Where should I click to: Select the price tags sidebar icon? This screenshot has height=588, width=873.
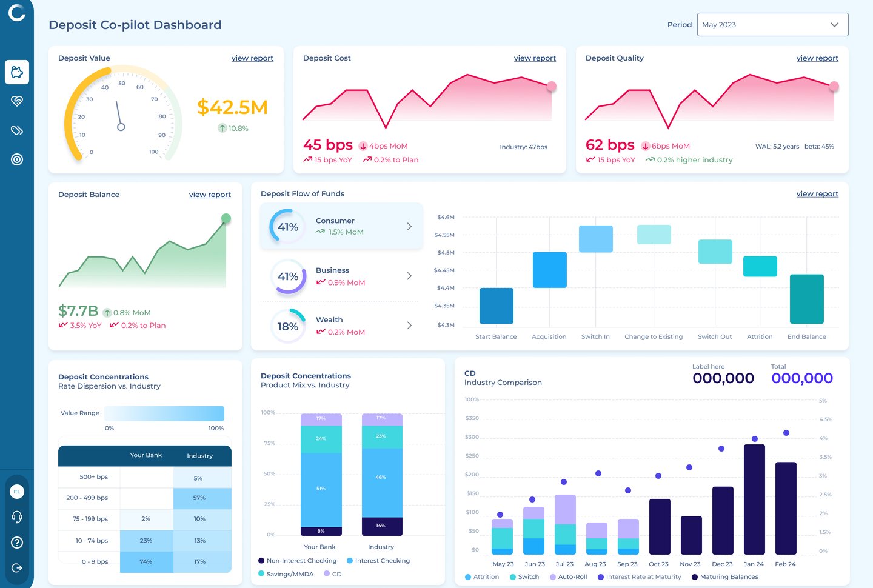pyautogui.click(x=17, y=130)
